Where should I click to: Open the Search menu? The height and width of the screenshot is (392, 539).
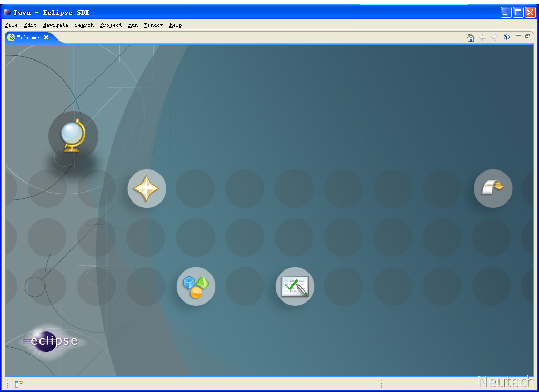coord(84,25)
